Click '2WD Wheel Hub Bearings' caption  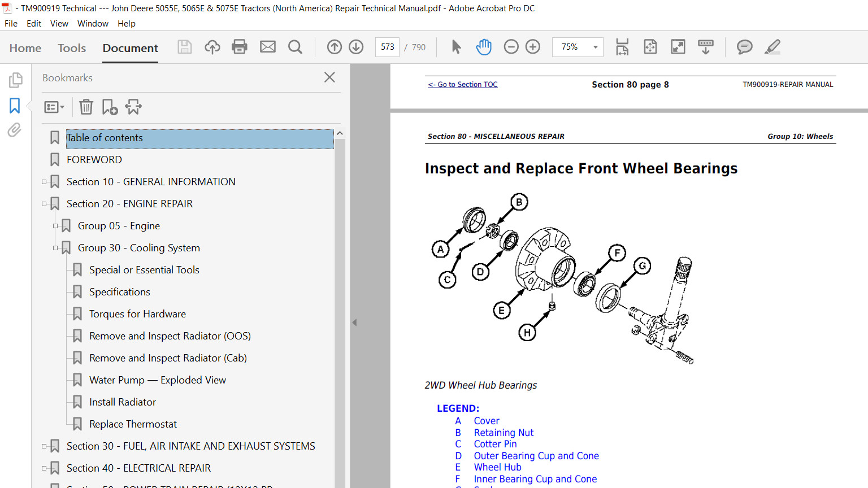point(481,385)
